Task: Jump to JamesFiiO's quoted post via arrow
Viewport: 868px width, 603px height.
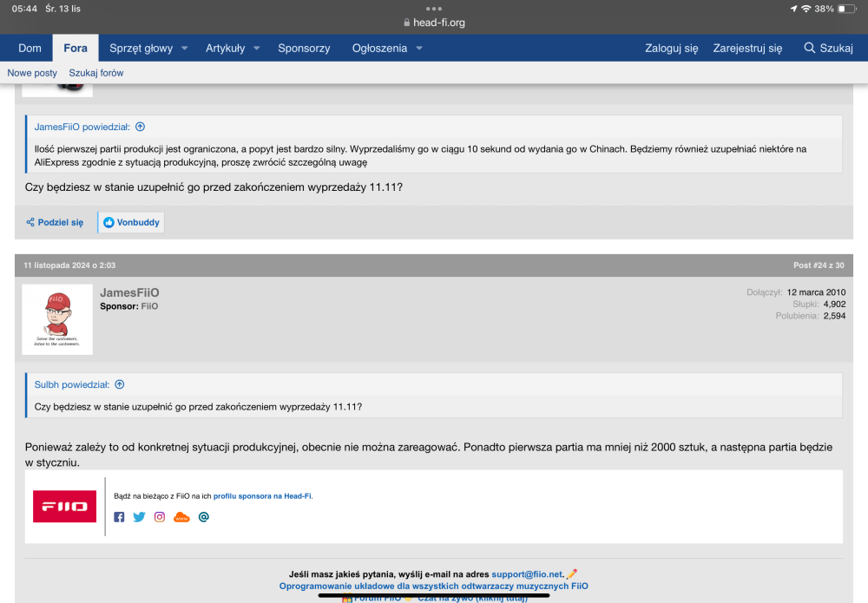Action: tap(140, 127)
